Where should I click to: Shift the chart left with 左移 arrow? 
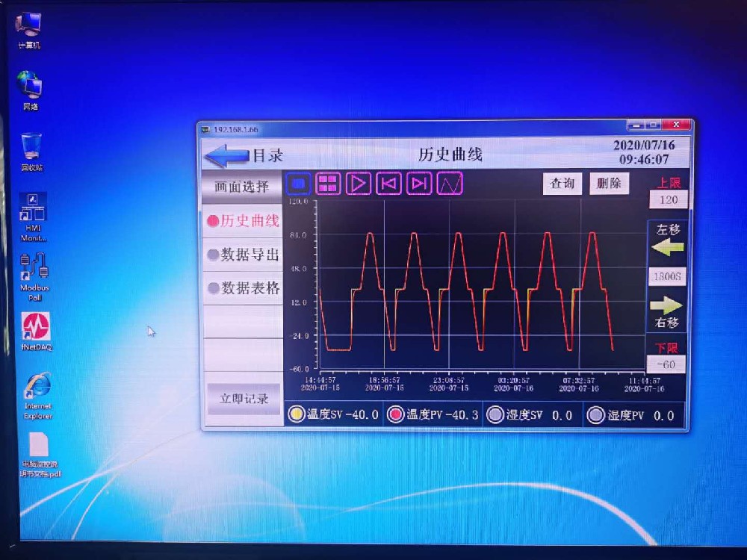pyautogui.click(x=667, y=248)
